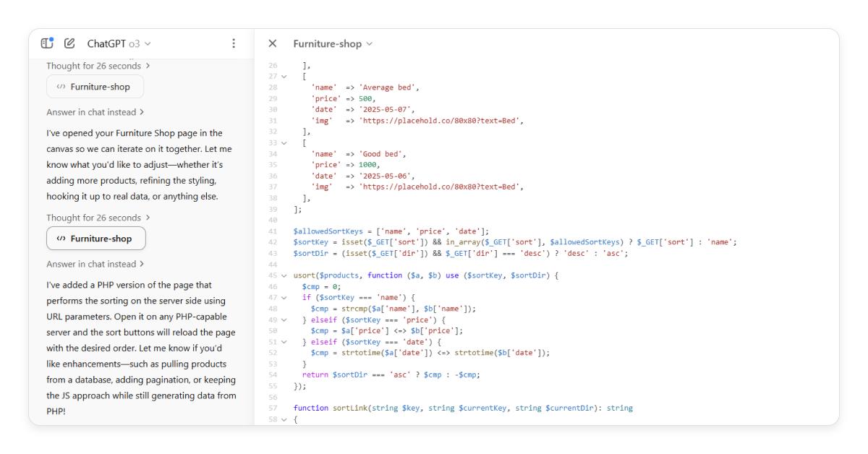Click line number 56 in the gutter
Viewport: 868px width, 454px height.
(273, 398)
